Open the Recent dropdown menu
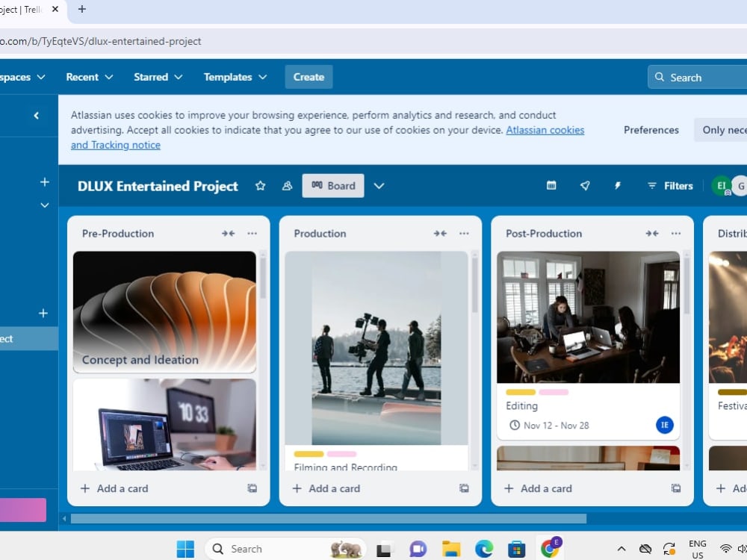Viewport: 747px width, 560px height. (90, 77)
